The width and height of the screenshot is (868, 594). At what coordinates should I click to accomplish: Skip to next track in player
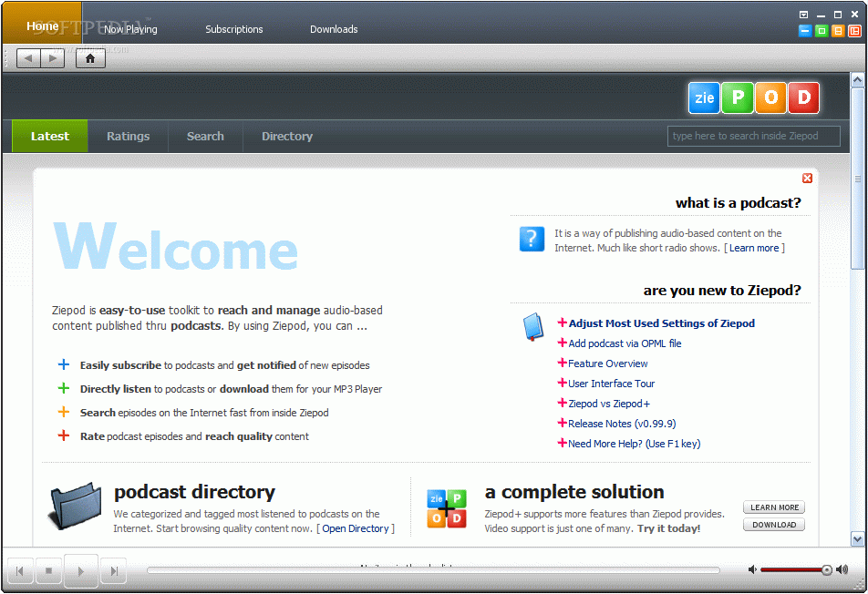tap(113, 571)
